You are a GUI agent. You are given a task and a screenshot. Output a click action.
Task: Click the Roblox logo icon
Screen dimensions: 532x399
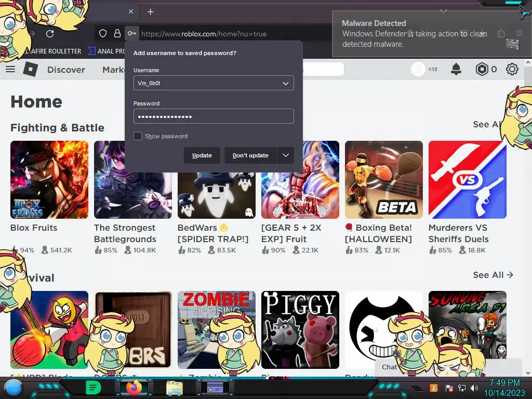[x=31, y=69]
